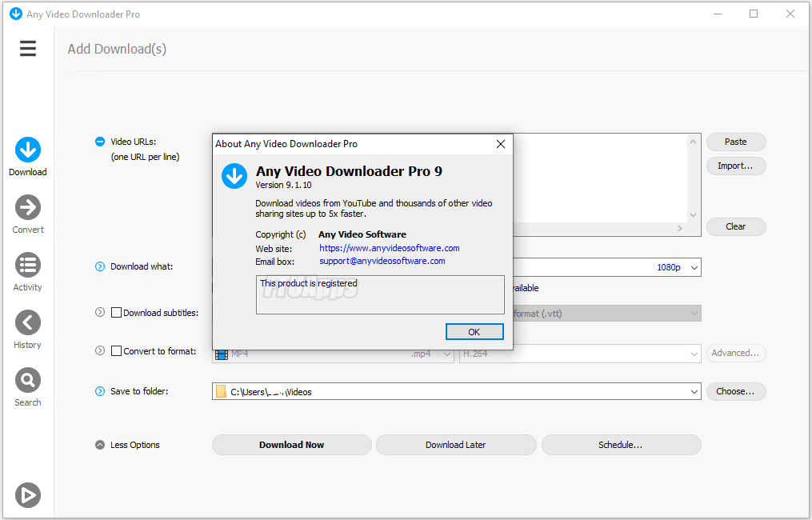Open the Search section in sidebar
This screenshot has height=520, width=812.
coord(27,387)
